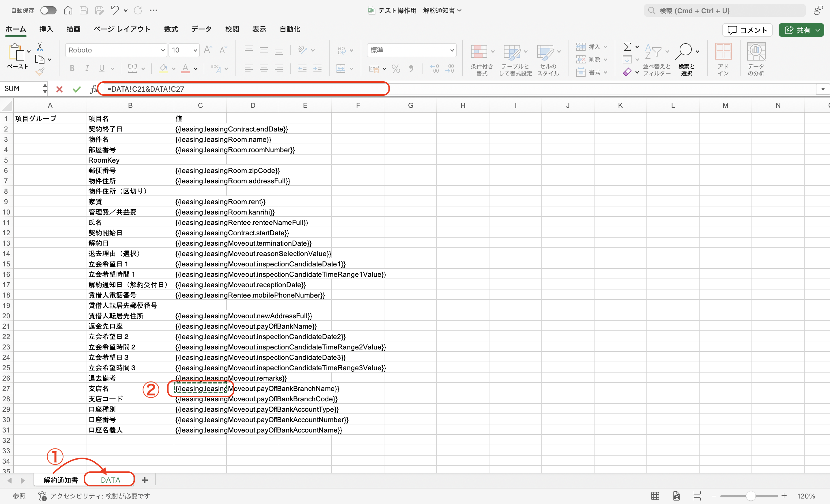Confirm formula with green checkmark
This screenshot has width=830, height=504.
tap(77, 89)
